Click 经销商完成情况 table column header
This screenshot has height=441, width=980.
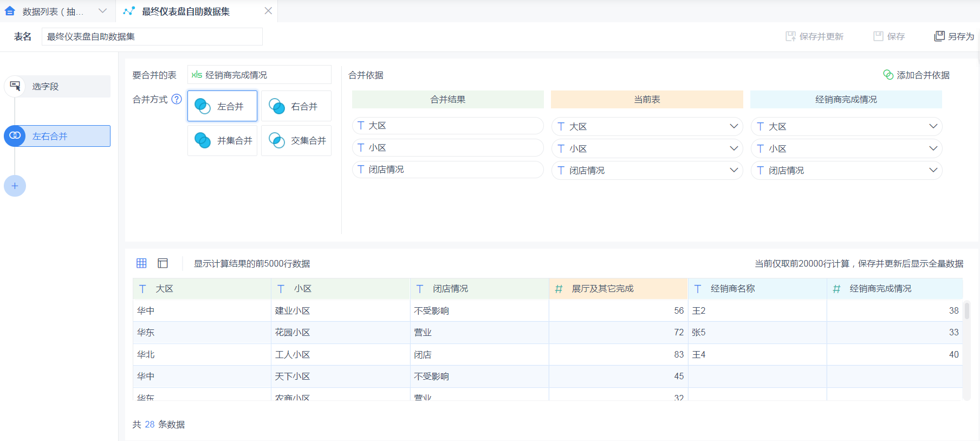[895, 289]
